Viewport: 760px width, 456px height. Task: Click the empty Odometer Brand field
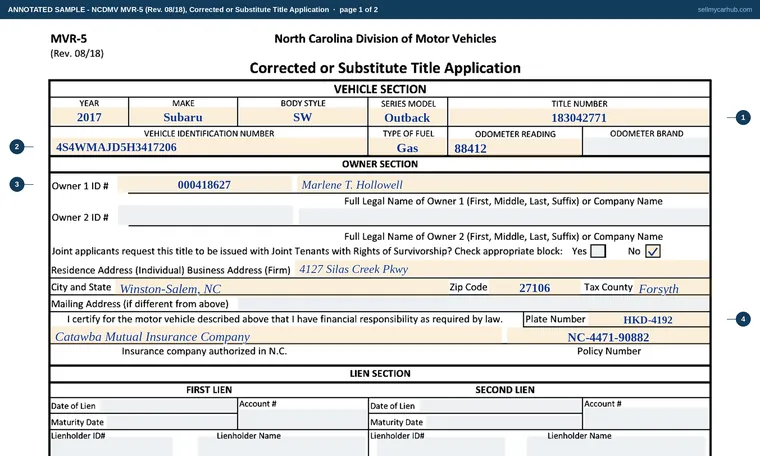(646, 147)
